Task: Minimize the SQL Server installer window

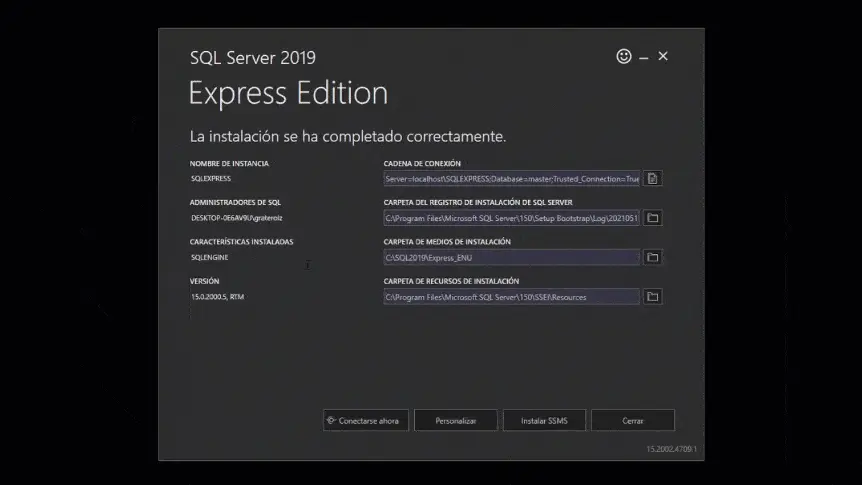Action: 644,58
